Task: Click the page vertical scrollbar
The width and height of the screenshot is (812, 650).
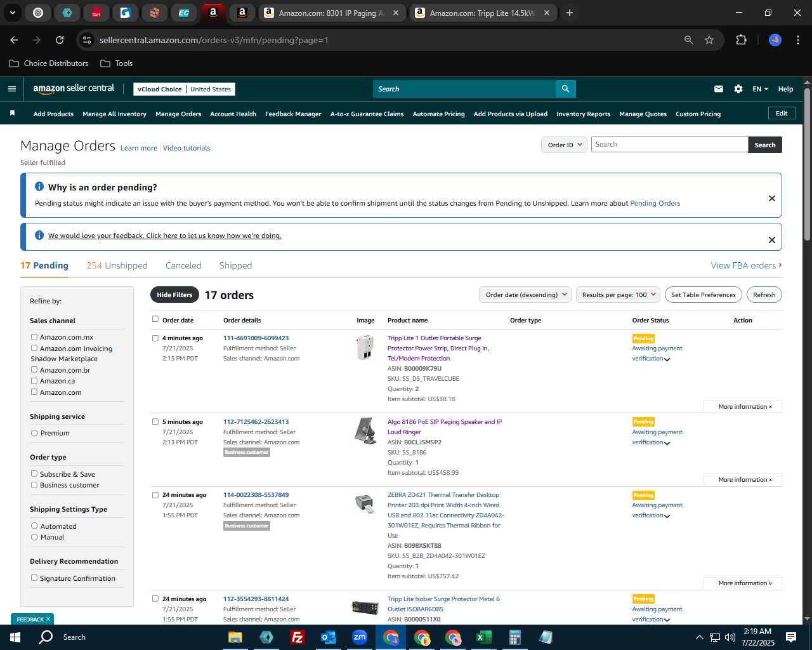Action: coord(807,165)
